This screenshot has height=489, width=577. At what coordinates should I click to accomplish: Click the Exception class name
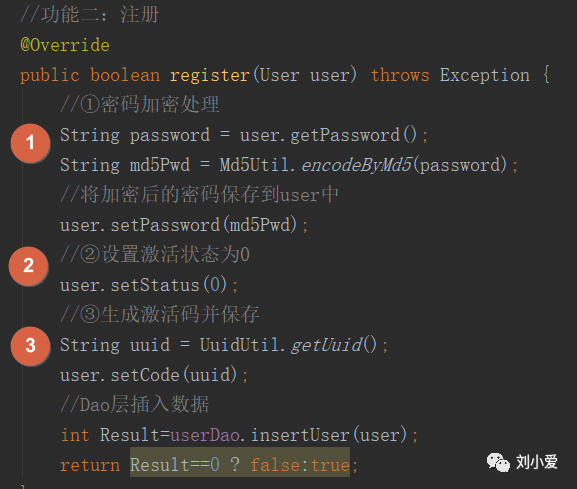pyautogui.click(x=485, y=75)
